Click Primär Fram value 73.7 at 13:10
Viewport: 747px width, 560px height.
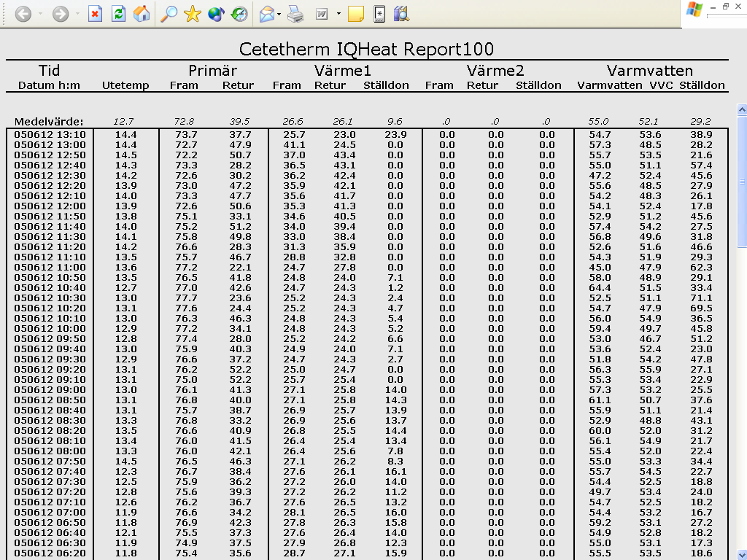point(186,135)
